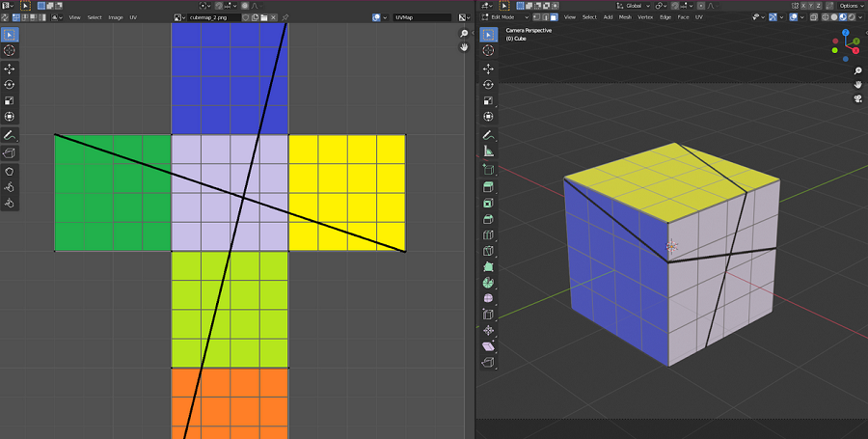Select the Inset Faces tool
868x439 pixels.
[488, 204]
